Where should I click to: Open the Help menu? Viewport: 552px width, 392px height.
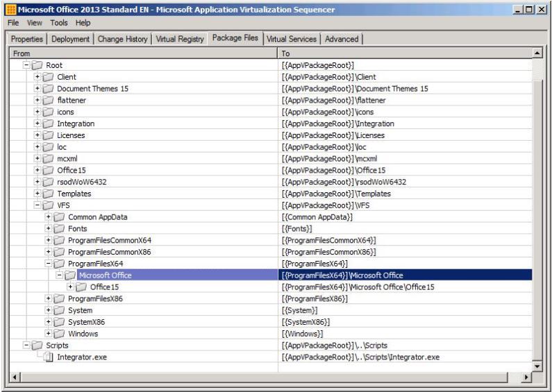pyautogui.click(x=83, y=23)
